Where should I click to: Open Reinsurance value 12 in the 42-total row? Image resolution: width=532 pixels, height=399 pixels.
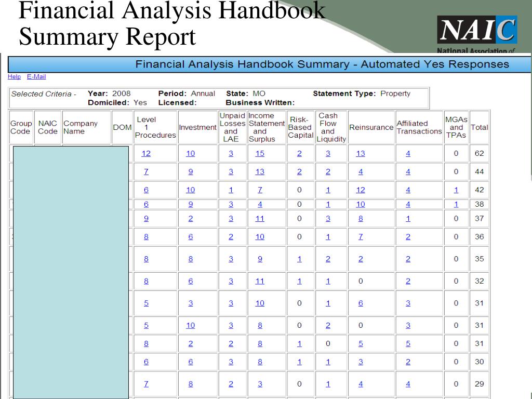tap(361, 190)
